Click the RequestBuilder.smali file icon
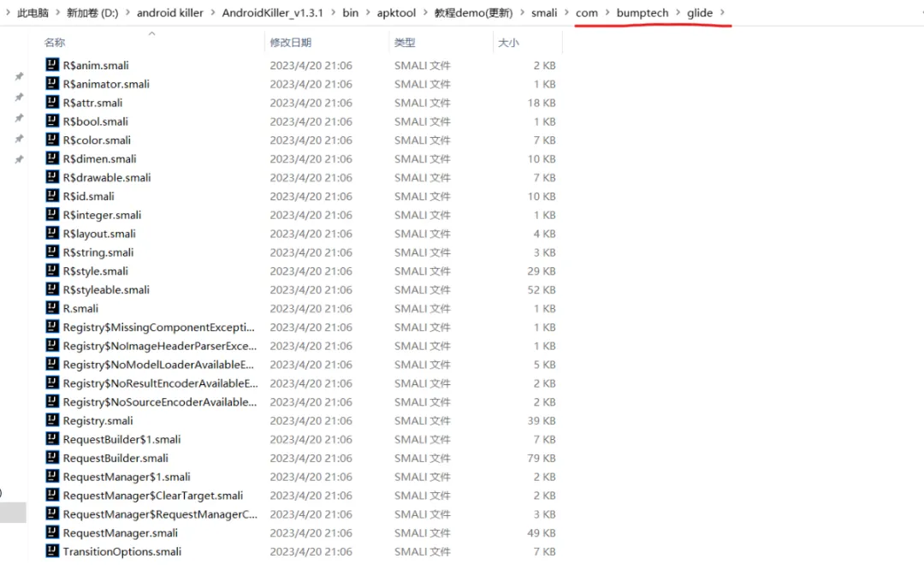 [52, 457]
